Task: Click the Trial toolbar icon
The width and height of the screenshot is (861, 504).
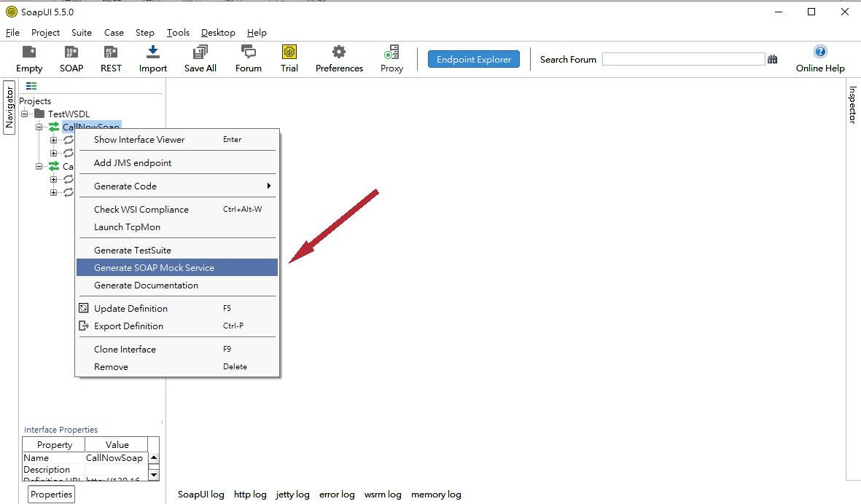Action: click(289, 52)
